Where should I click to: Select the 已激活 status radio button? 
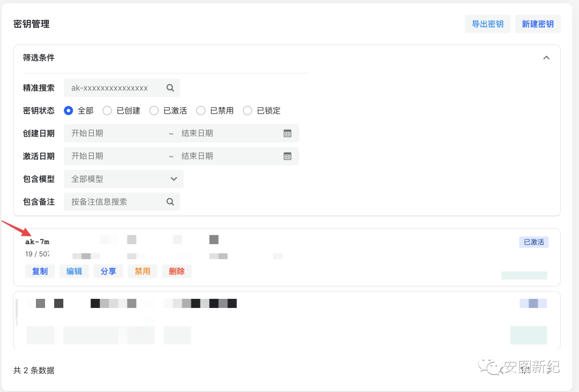point(154,111)
